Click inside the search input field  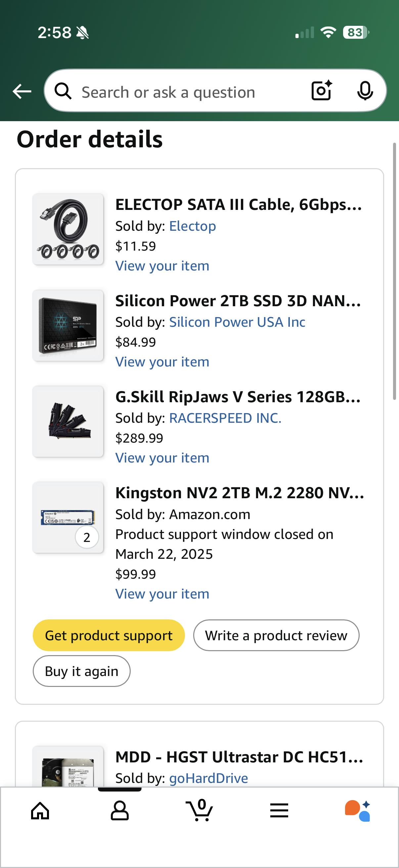pyautogui.click(x=189, y=92)
